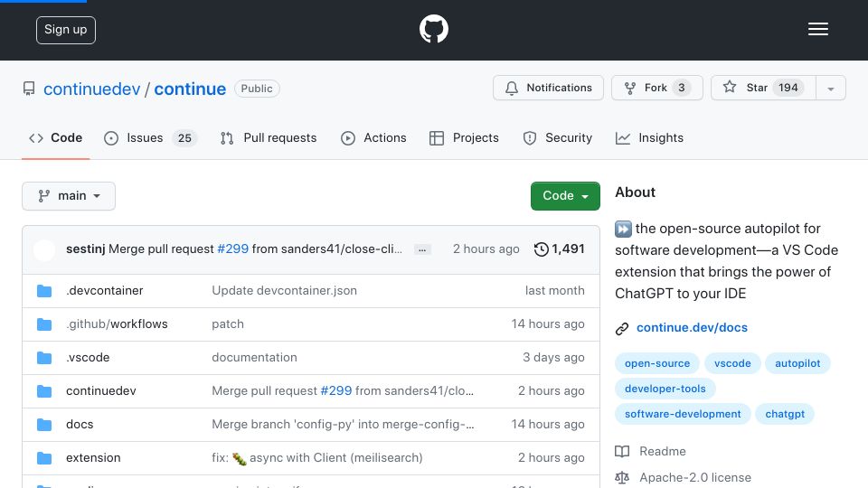Open the .github/workflows folder
This screenshot has width=868, height=488.
(x=117, y=324)
